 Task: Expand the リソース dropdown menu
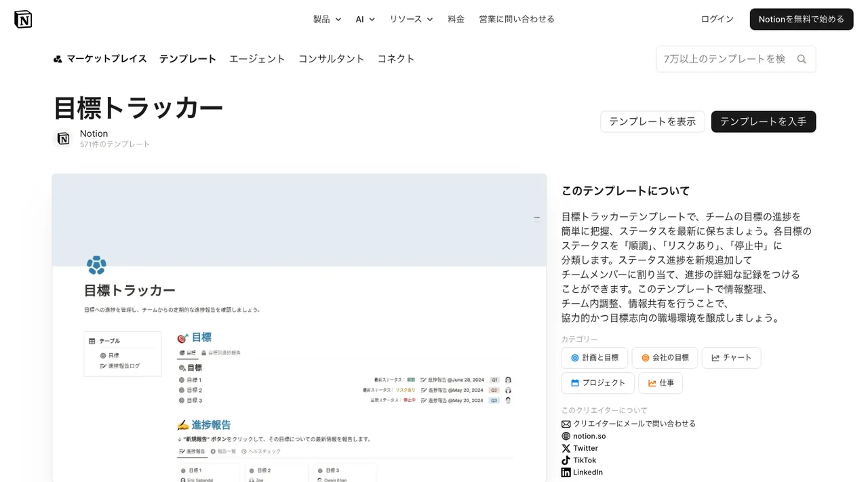(411, 19)
